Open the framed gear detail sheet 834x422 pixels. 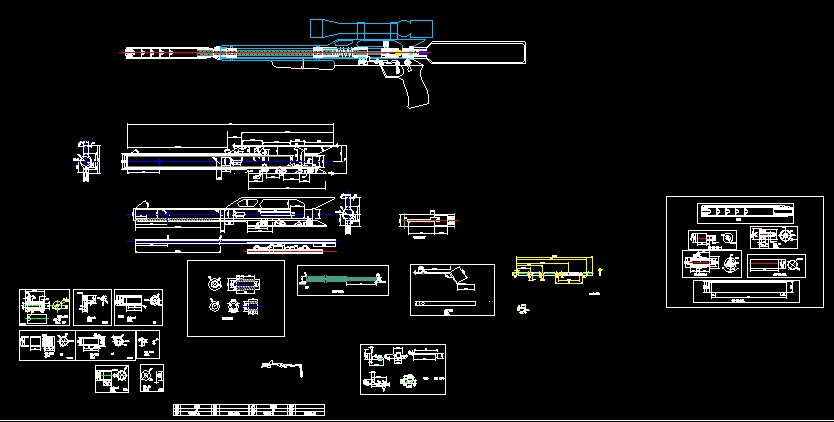pyautogui.click(x=236, y=298)
